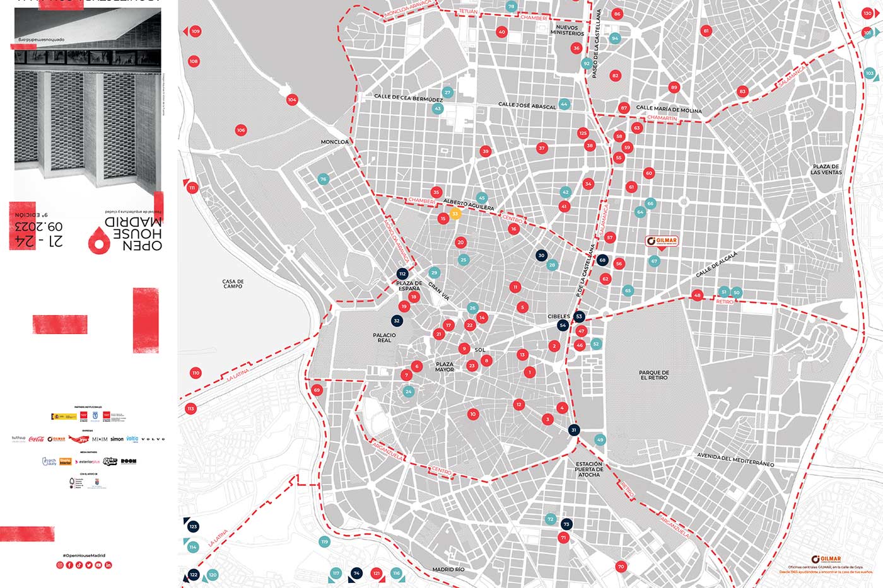Click the 'ESTACIÓN PUERTA DE ATOCHA' label
Viewport: 883px width, 588px height.
(589, 470)
